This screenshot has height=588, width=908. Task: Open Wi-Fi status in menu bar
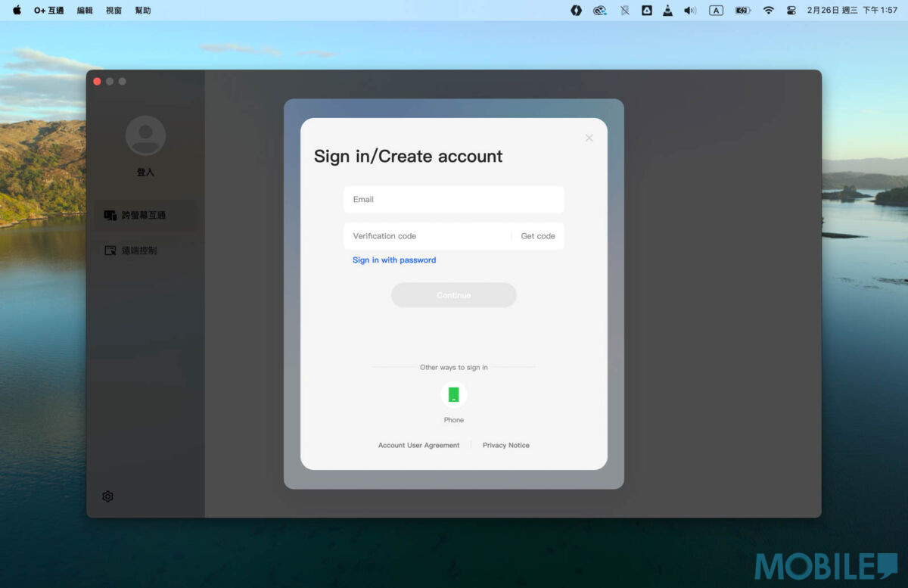pos(769,11)
